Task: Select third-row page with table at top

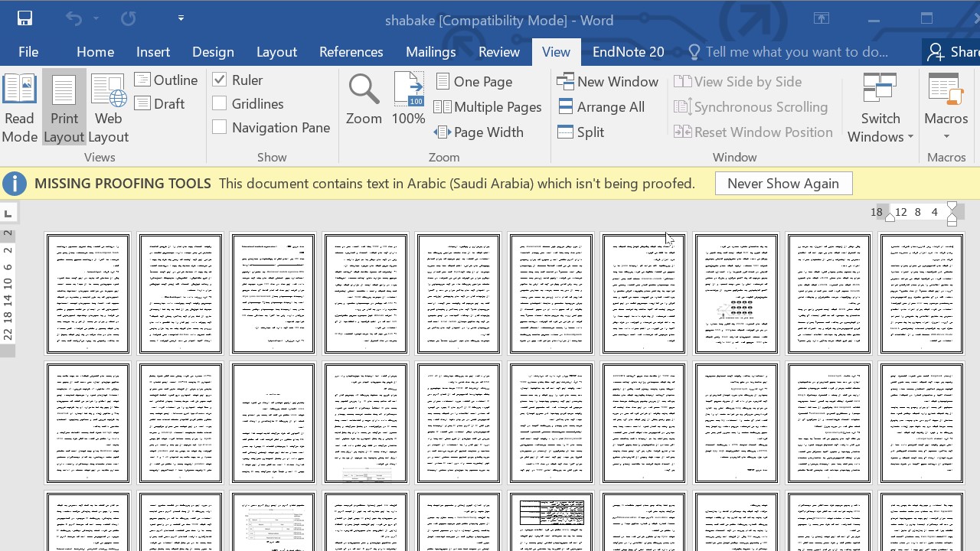Action: 550,522
